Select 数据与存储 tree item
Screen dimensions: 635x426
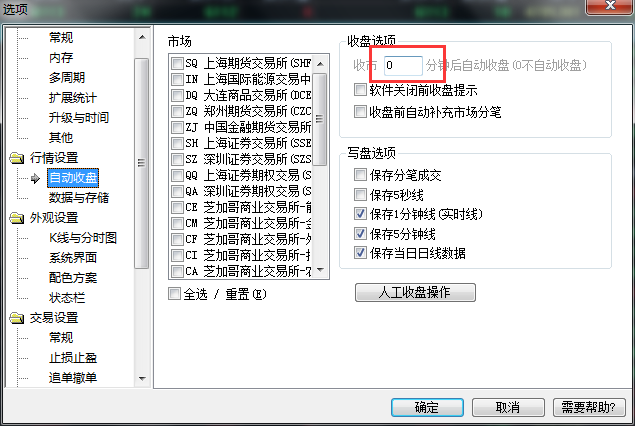tap(79, 198)
